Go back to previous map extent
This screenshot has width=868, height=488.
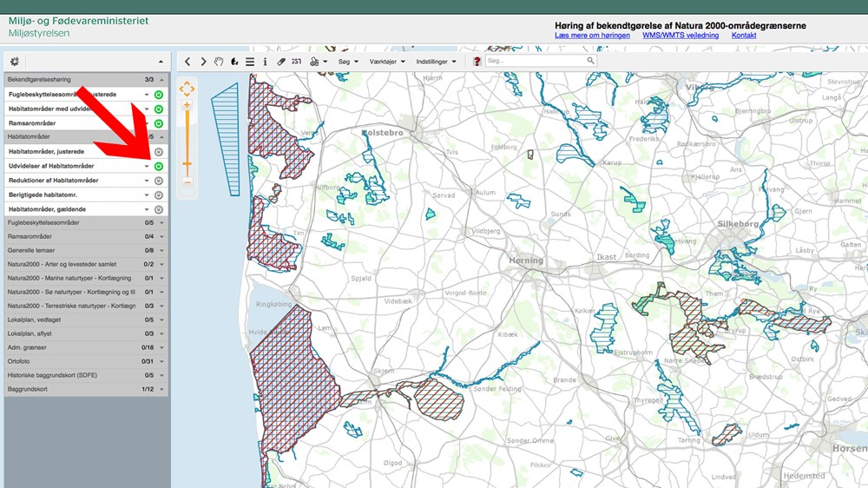[x=187, y=62]
